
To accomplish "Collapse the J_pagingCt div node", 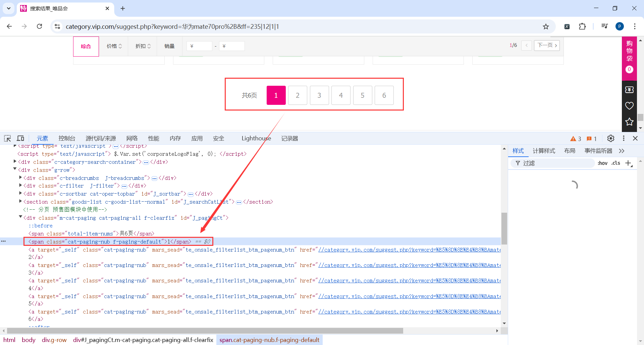I will [20, 217].
